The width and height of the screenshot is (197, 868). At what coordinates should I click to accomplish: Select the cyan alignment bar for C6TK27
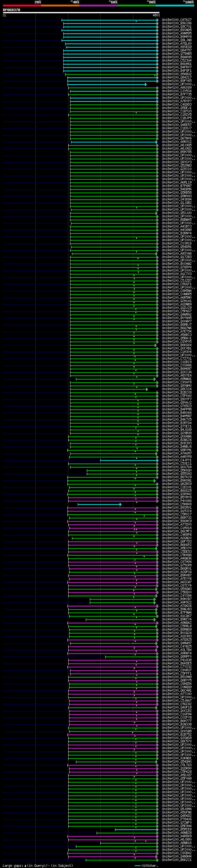pos(110,20)
